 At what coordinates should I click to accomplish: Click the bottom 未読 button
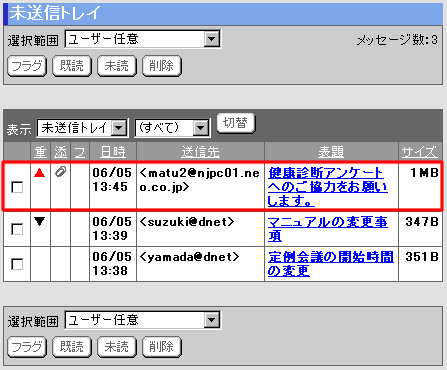coord(117,347)
